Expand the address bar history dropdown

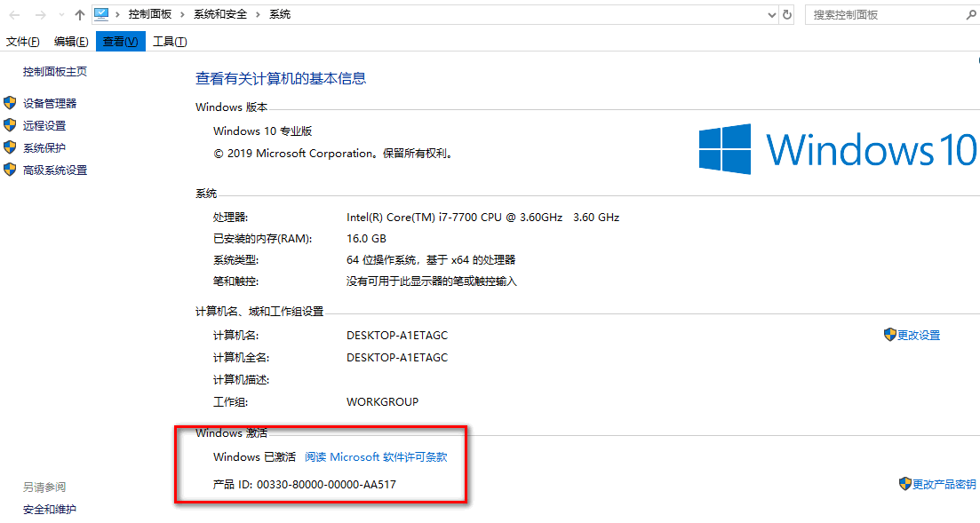pos(770,15)
